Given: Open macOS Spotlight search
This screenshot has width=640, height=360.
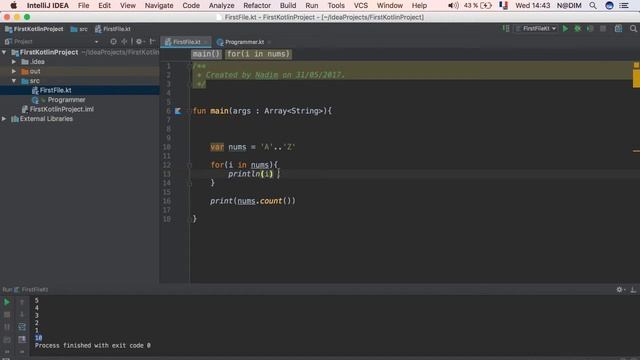Looking at the screenshot, I should point(593,5).
